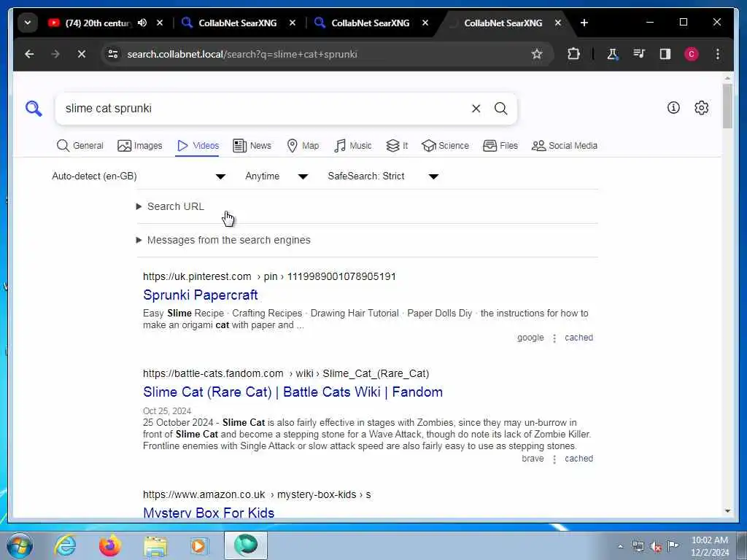Screen dimensions: 747x560
Task: Select the Social Media search category
Action: 565,146
